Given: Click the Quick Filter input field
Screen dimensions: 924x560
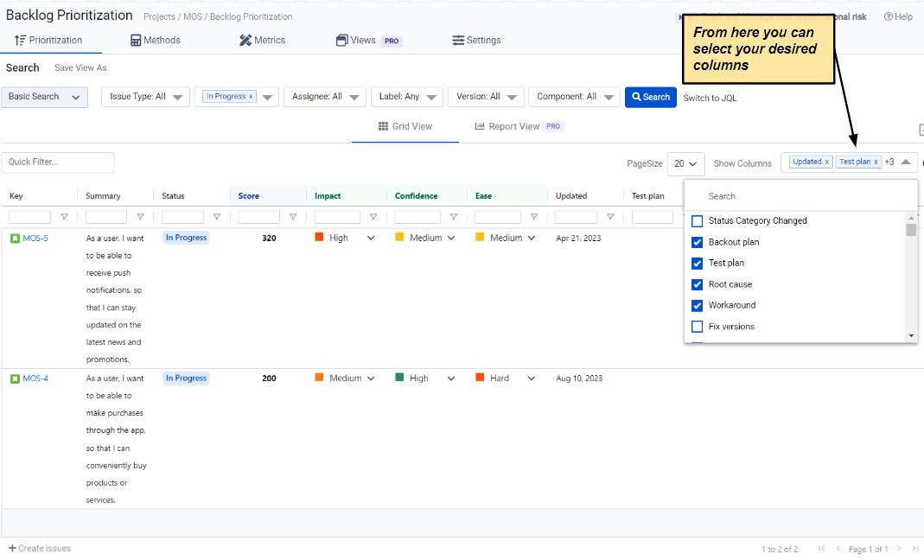Looking at the screenshot, I should (x=58, y=162).
